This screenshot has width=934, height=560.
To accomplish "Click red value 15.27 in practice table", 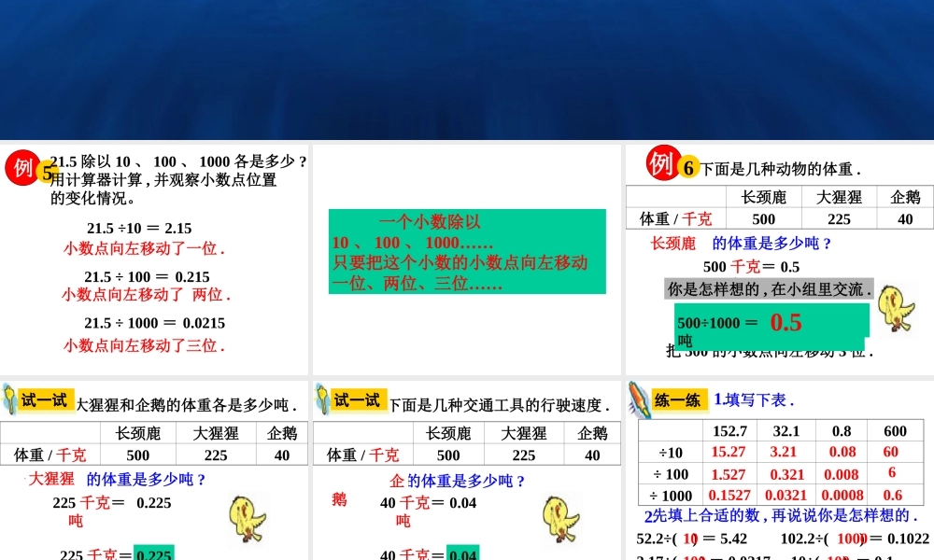I will (729, 452).
